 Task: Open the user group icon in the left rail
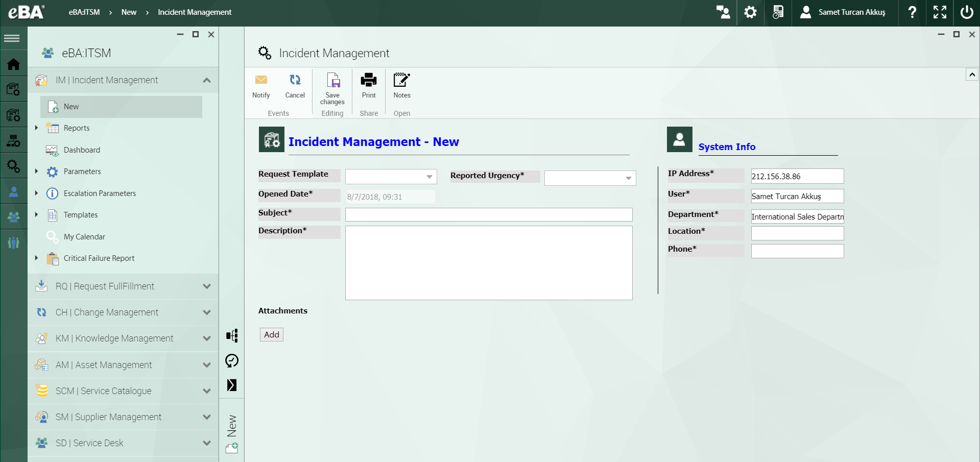tap(13, 217)
